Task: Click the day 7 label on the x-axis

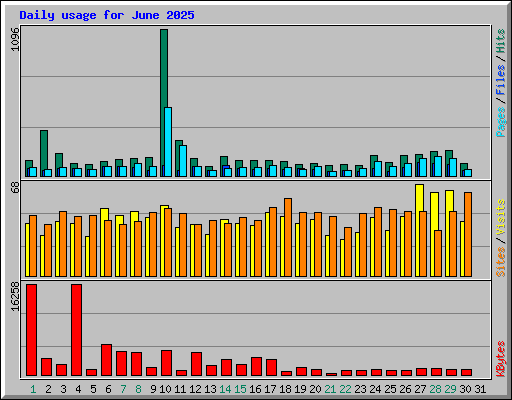Action: (x=123, y=389)
